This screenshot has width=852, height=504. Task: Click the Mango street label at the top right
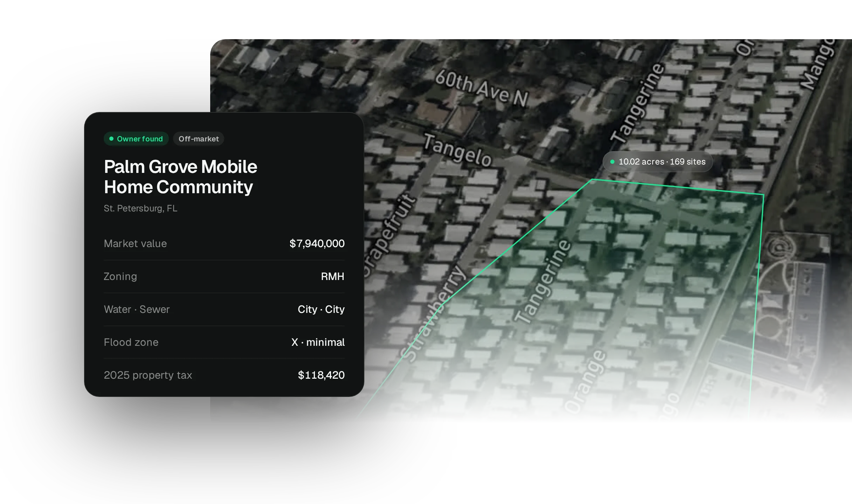point(819,65)
